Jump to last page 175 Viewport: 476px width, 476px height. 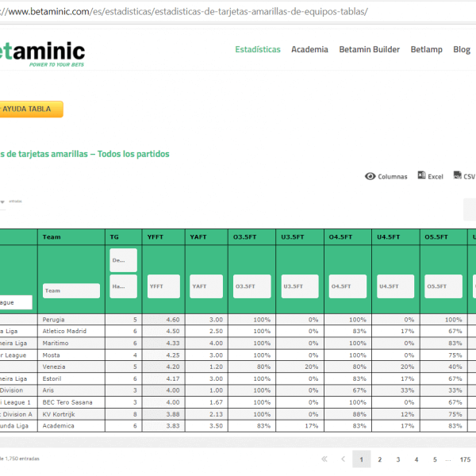[465, 459]
